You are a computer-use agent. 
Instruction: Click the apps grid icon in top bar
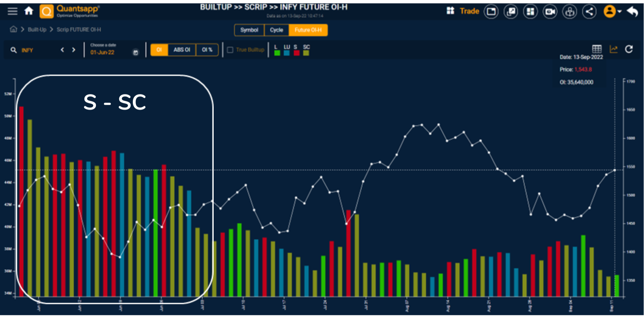pos(450,11)
